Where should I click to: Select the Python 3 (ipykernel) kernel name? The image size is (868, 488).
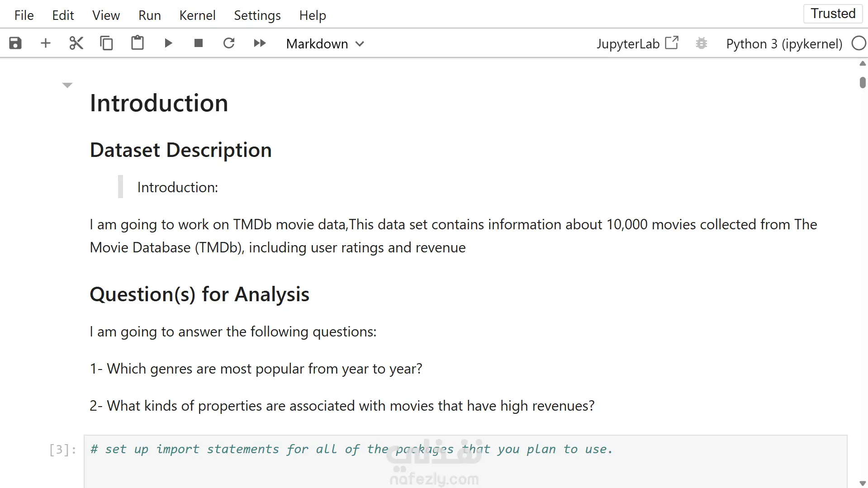tap(784, 44)
